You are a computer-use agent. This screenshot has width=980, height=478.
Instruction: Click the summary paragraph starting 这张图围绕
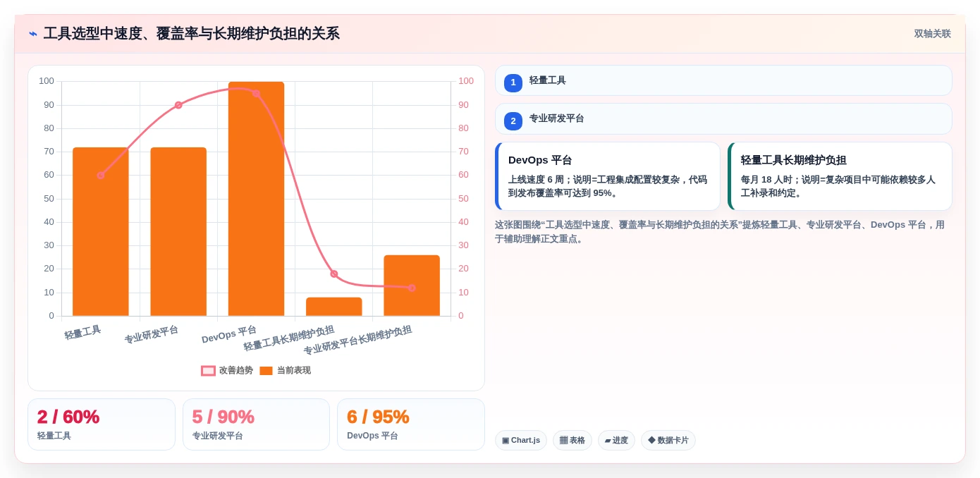720,232
